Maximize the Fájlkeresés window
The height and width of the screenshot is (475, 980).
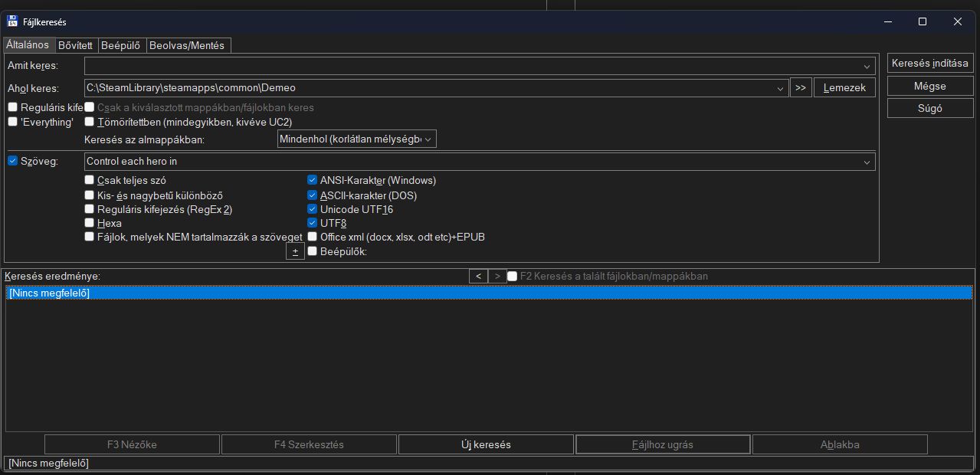[x=923, y=21]
